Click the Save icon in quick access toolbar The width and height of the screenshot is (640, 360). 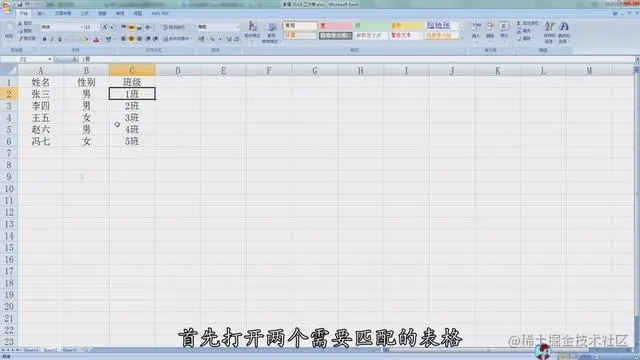(19, 4)
